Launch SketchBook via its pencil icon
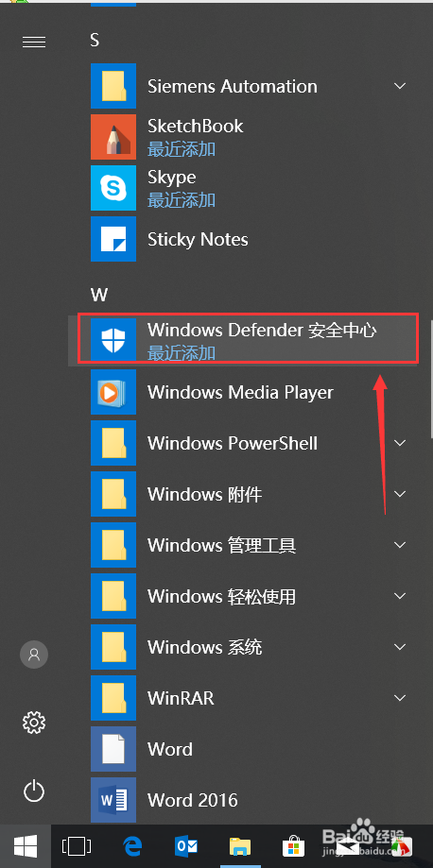This screenshot has height=868, width=433. point(113,137)
